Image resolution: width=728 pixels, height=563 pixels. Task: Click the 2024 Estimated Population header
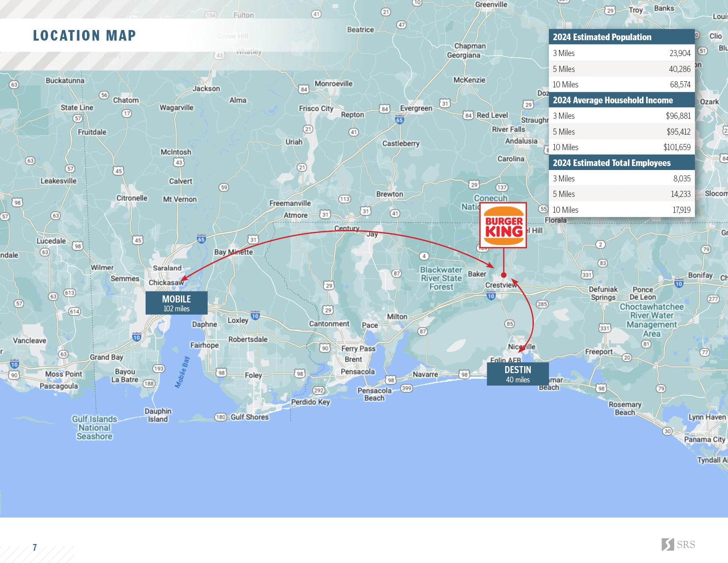click(x=622, y=37)
